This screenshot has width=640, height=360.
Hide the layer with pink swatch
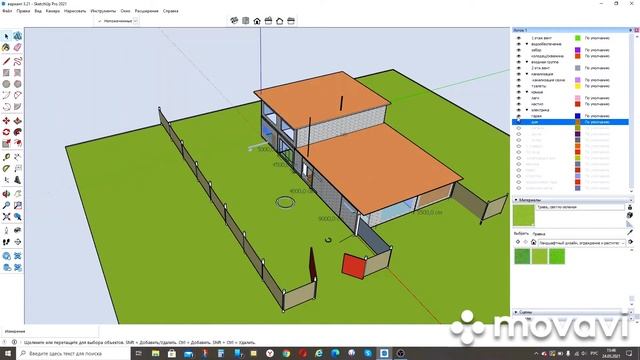click(x=519, y=98)
